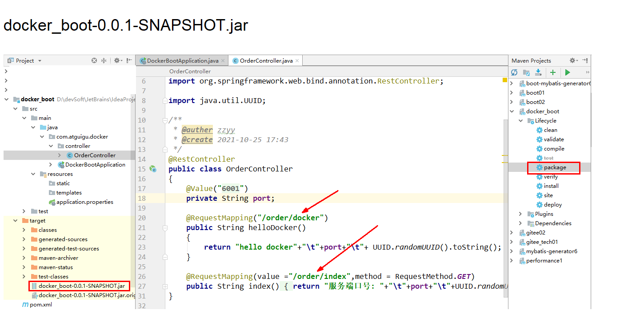The width and height of the screenshot is (644, 318).
Task: Click the scroll-from-source target icon in Project toolbar
Action: pos(94,60)
